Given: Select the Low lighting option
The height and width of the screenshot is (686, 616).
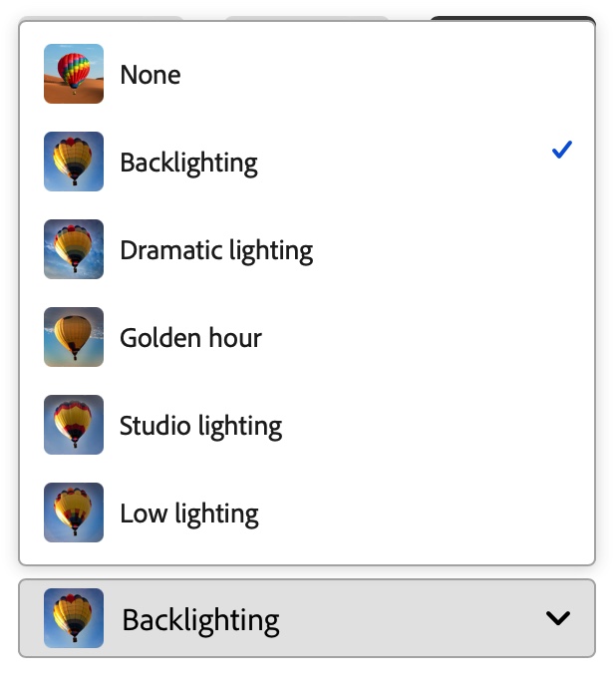Looking at the screenshot, I should pos(307,513).
